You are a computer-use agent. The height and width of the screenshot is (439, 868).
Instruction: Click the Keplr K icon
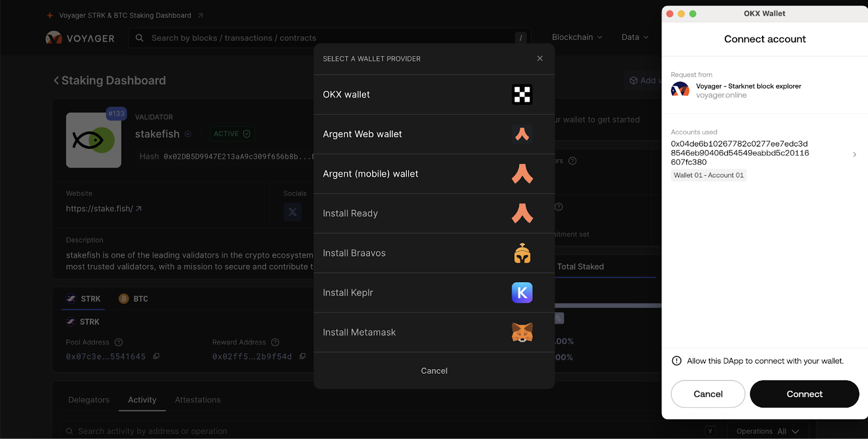coord(522,292)
